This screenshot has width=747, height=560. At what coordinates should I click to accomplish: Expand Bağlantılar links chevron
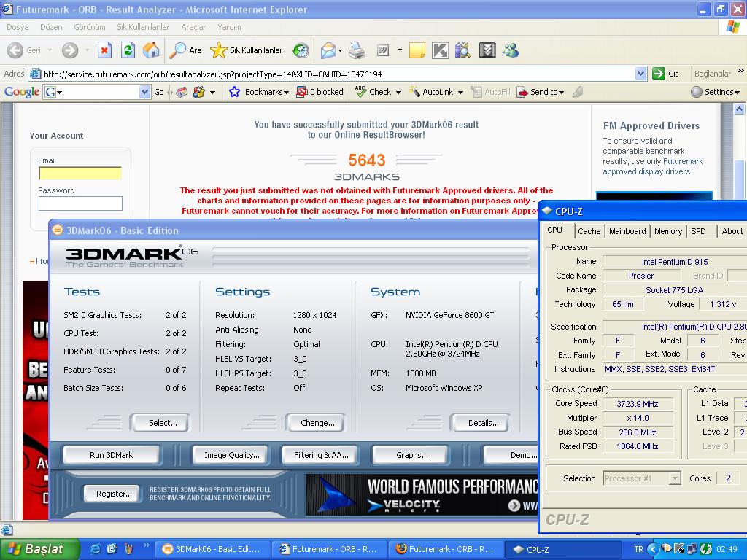740,71
